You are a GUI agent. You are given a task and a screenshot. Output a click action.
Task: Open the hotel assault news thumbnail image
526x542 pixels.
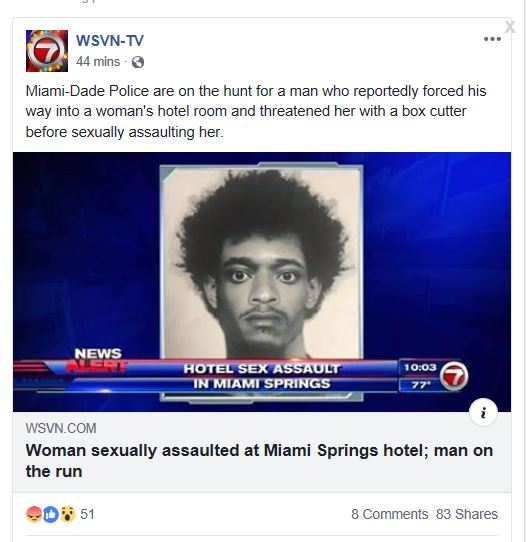[x=262, y=282]
